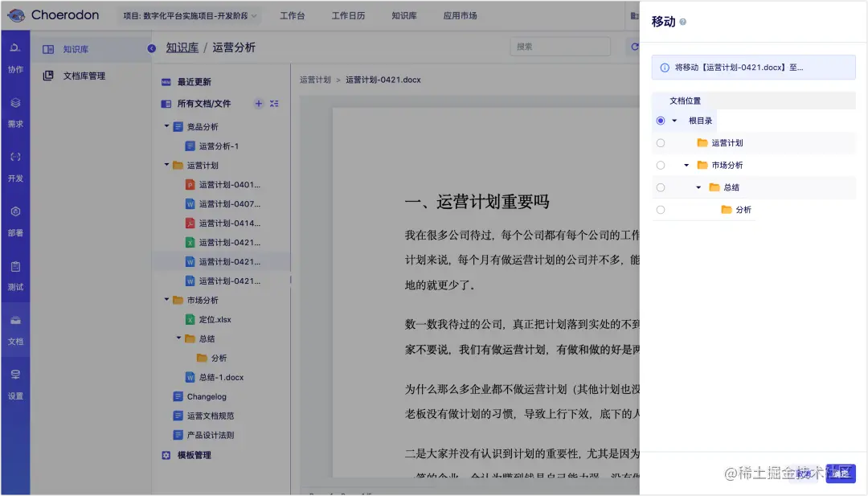The image size is (868, 496).
Task: Open the 运营文档规范 document
Action: (211, 416)
